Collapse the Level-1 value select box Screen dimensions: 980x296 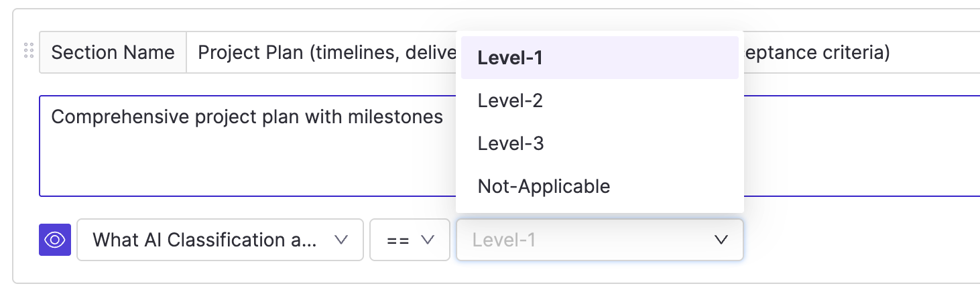pos(599,240)
